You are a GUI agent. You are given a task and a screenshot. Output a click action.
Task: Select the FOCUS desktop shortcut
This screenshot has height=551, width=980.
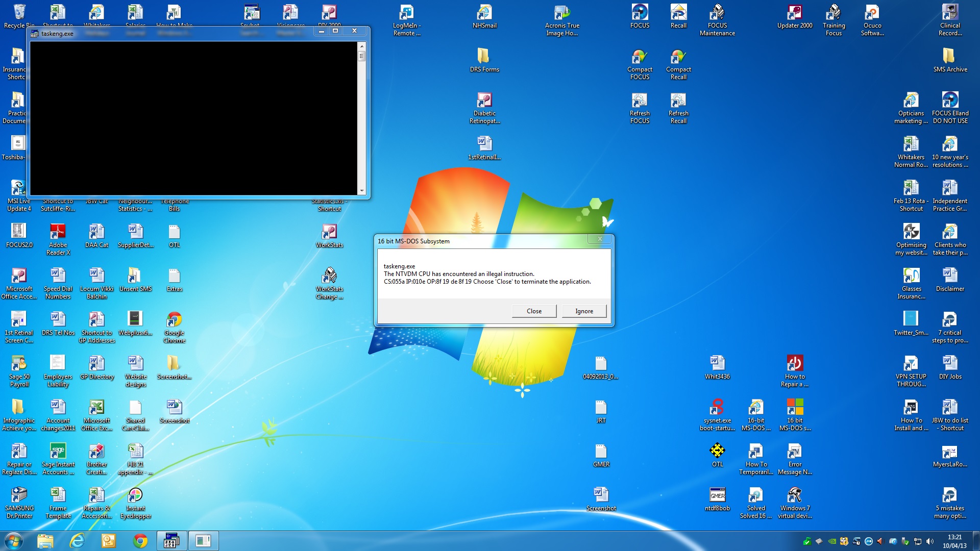point(640,17)
